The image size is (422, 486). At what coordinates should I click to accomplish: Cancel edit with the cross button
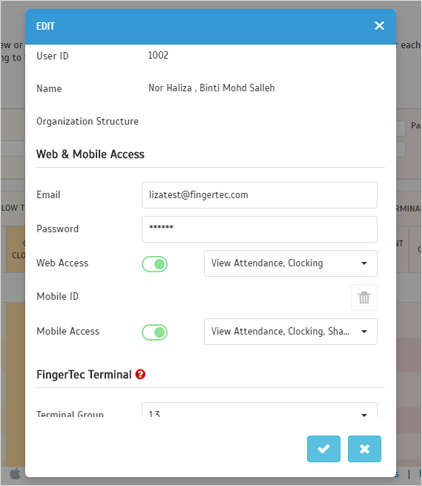click(364, 449)
